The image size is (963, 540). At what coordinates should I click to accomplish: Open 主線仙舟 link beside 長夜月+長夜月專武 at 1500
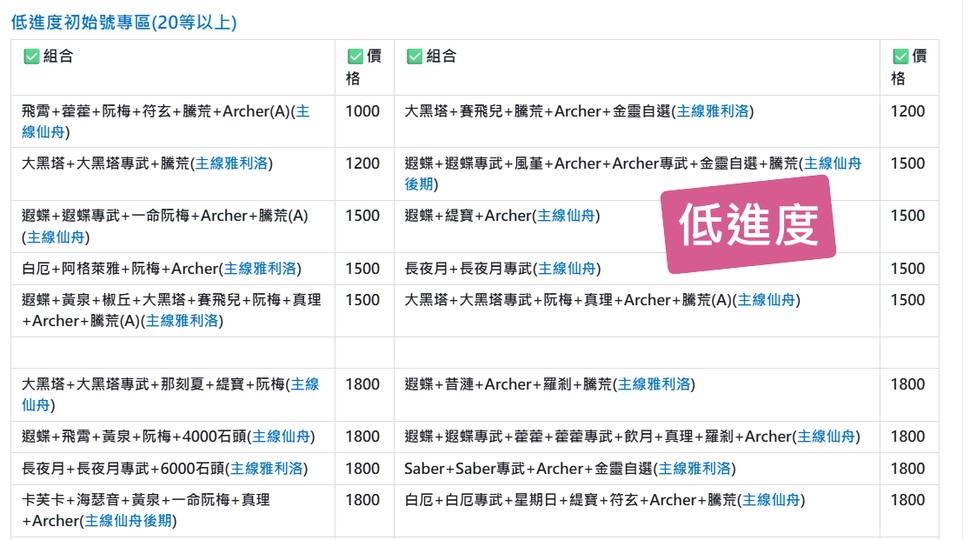[567, 269]
